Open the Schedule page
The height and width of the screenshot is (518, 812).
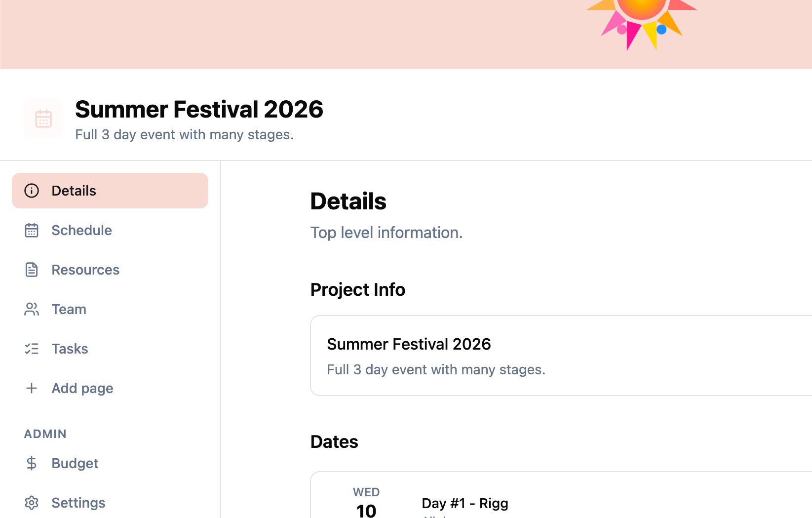[81, 230]
